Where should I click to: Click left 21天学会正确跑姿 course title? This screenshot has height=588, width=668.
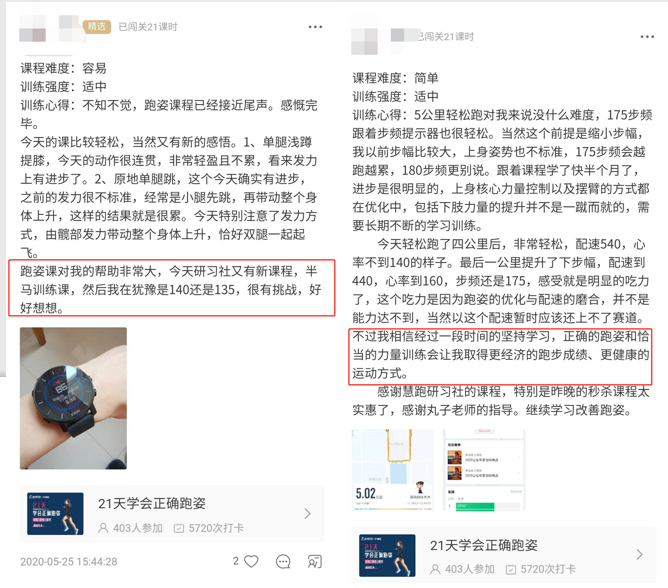click(x=152, y=504)
